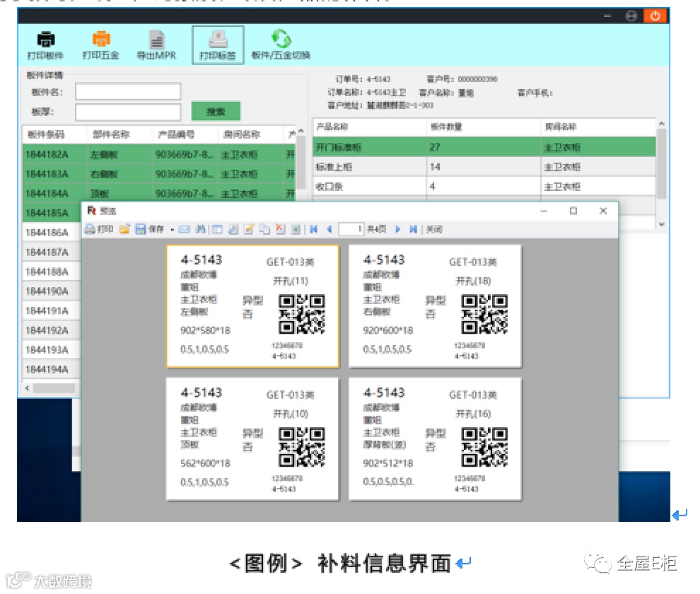Click the email envelope icon in preview toolbar

185,230
